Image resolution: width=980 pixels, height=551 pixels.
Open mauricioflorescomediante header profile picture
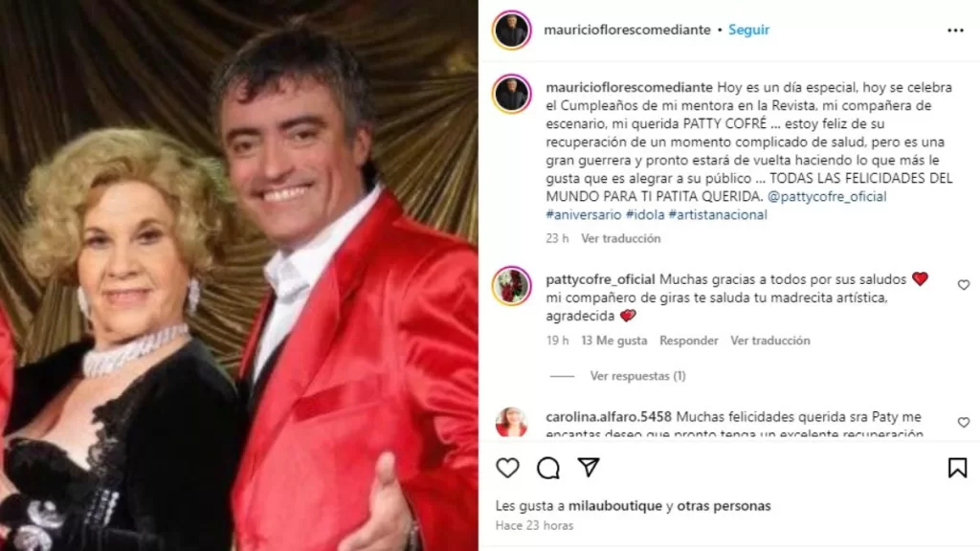point(512,30)
